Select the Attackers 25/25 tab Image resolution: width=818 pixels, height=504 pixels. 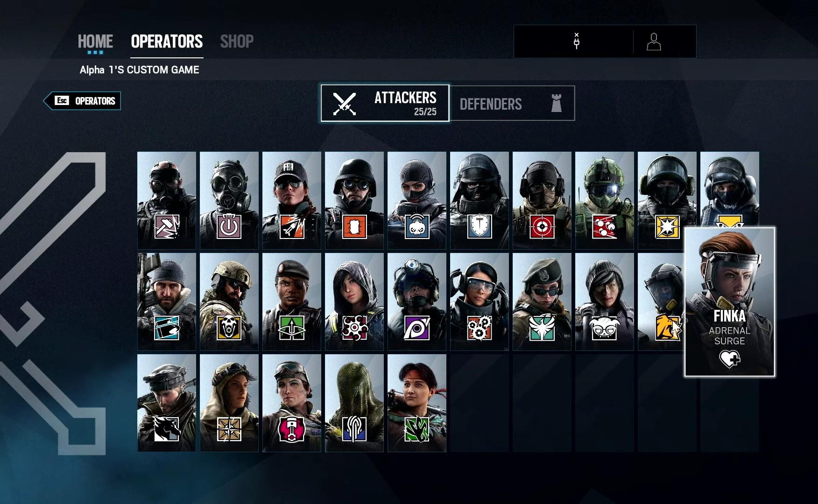385,103
